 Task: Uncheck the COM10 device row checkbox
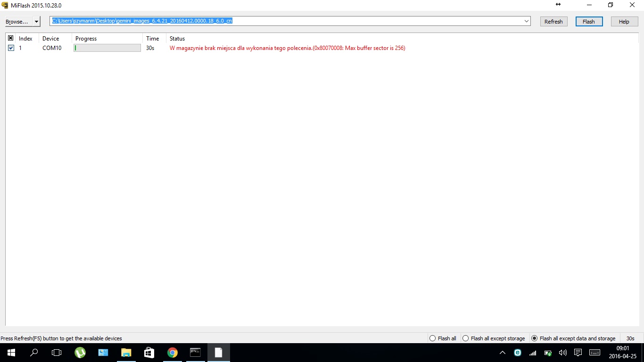[11, 48]
